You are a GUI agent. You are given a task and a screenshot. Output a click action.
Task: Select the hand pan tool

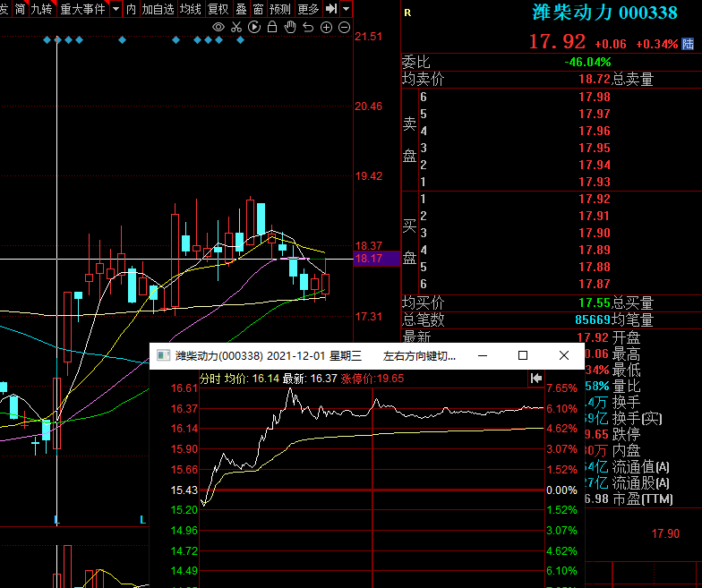(290, 27)
